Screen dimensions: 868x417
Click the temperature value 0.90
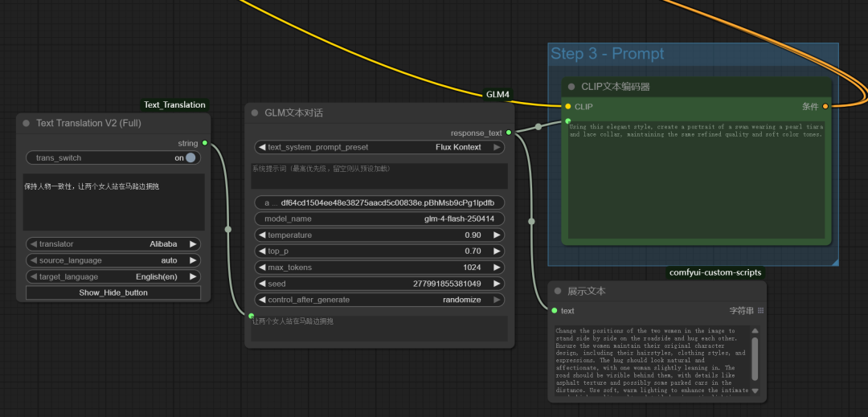pos(473,235)
